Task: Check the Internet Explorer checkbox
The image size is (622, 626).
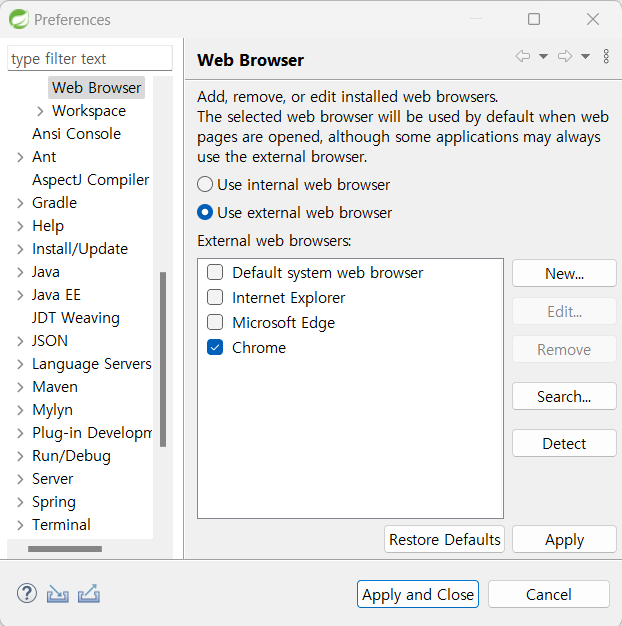Action: click(215, 297)
